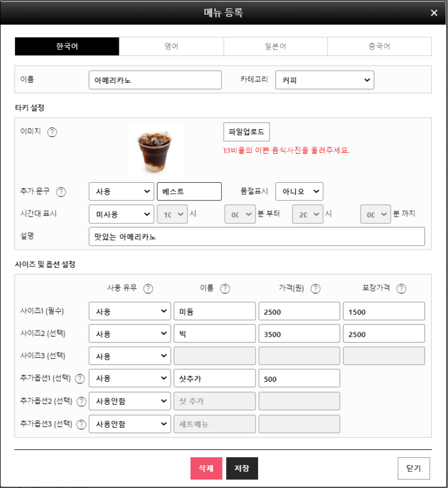Click the black 저장 button
The width and height of the screenshot is (448, 488).
(x=242, y=468)
